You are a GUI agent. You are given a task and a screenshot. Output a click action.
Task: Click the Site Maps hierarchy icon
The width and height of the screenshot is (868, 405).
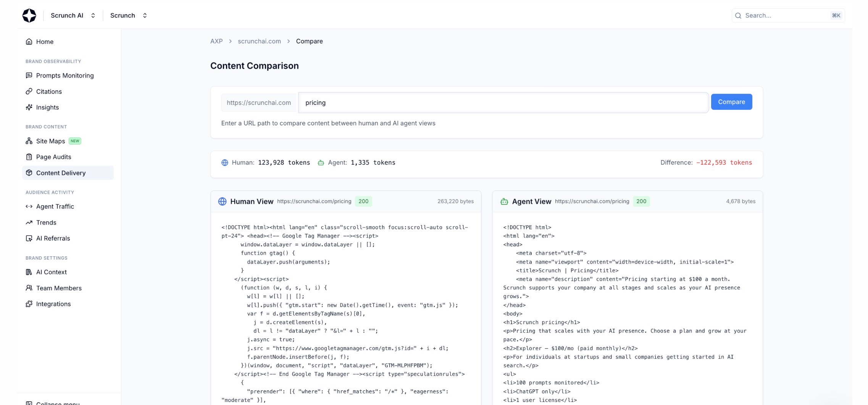[x=29, y=141]
